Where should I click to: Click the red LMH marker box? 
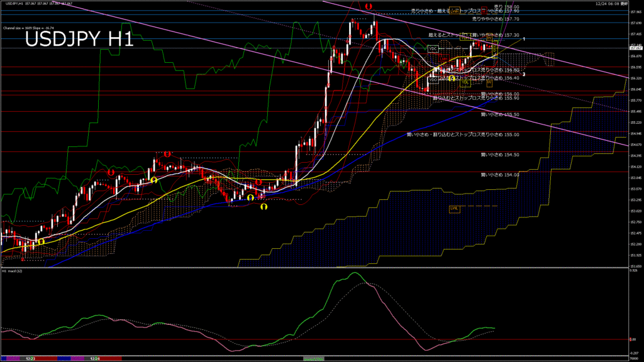coord(443,59)
